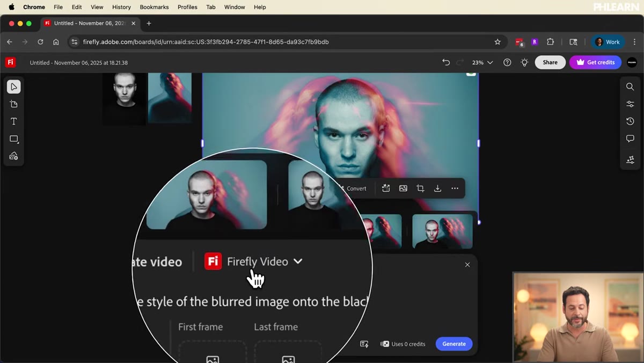Click the Generate button
Image resolution: width=644 pixels, height=363 pixels.
coord(454,344)
